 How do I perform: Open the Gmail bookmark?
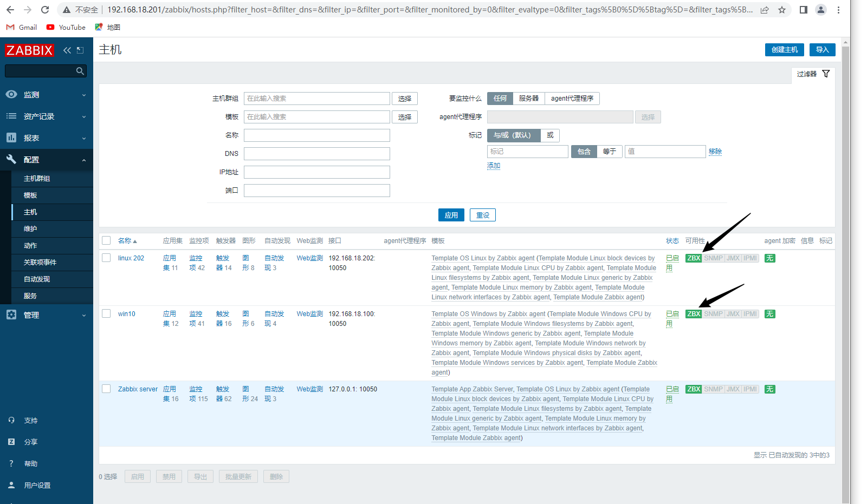pyautogui.click(x=22, y=27)
